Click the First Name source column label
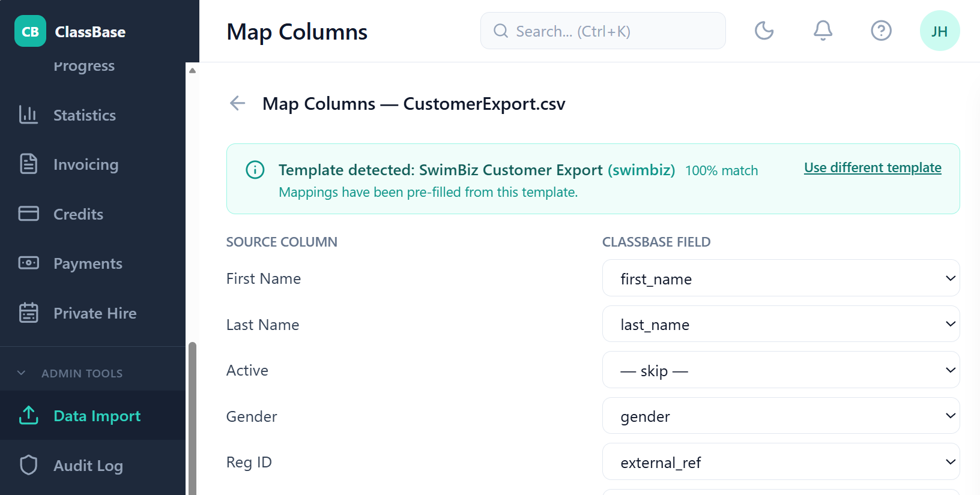 coord(264,278)
